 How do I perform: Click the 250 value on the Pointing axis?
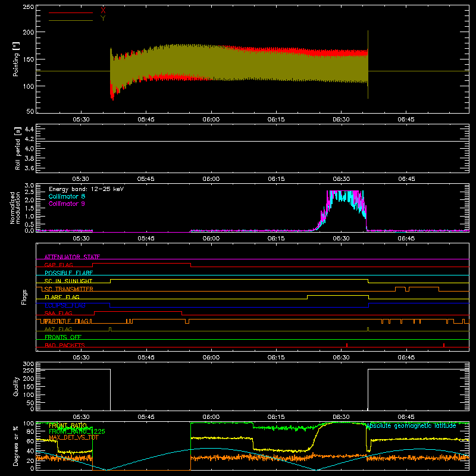pyautogui.click(x=29, y=7)
